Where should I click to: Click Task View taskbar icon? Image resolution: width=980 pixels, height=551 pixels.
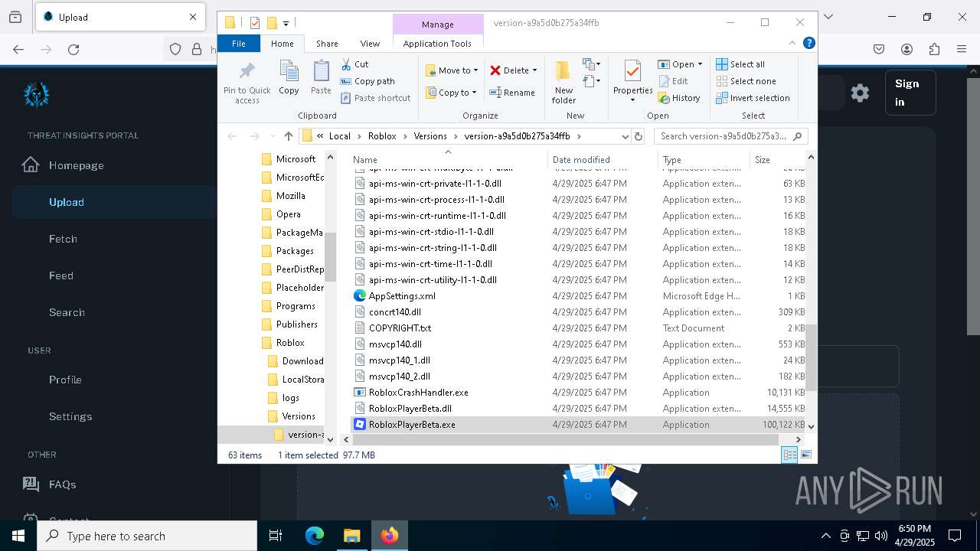tap(276, 536)
